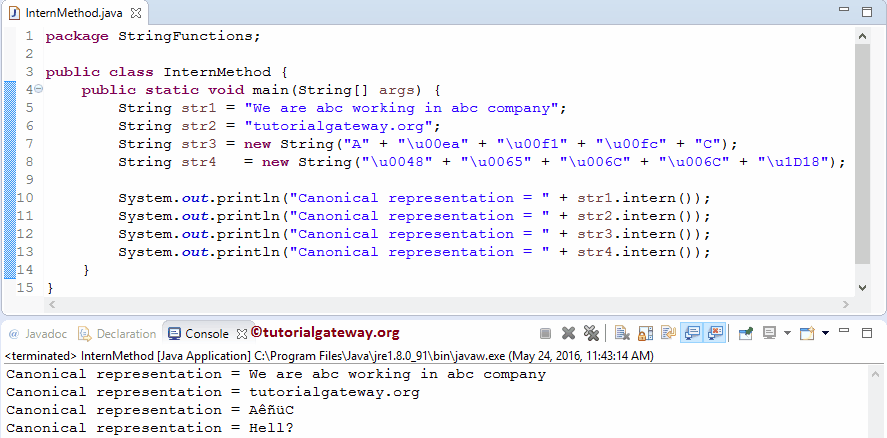Click Remove All Terminated Launches icon
The height and width of the screenshot is (438, 887).
pyautogui.click(x=591, y=333)
